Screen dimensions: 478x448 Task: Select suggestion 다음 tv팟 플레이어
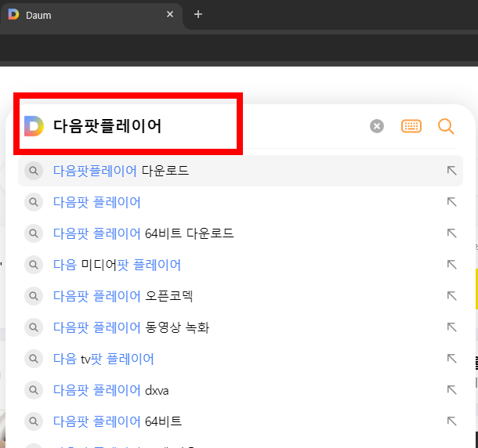pos(241,359)
